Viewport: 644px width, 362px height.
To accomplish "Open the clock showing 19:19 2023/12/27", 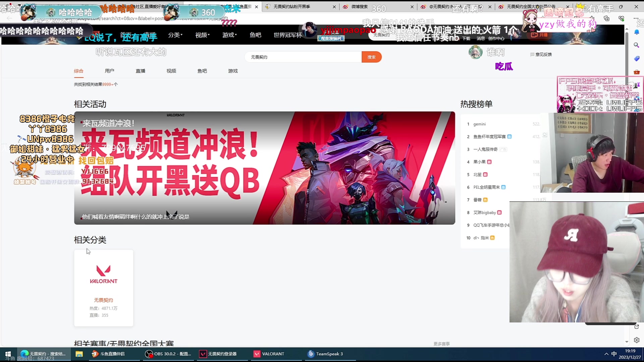I will click(x=630, y=354).
